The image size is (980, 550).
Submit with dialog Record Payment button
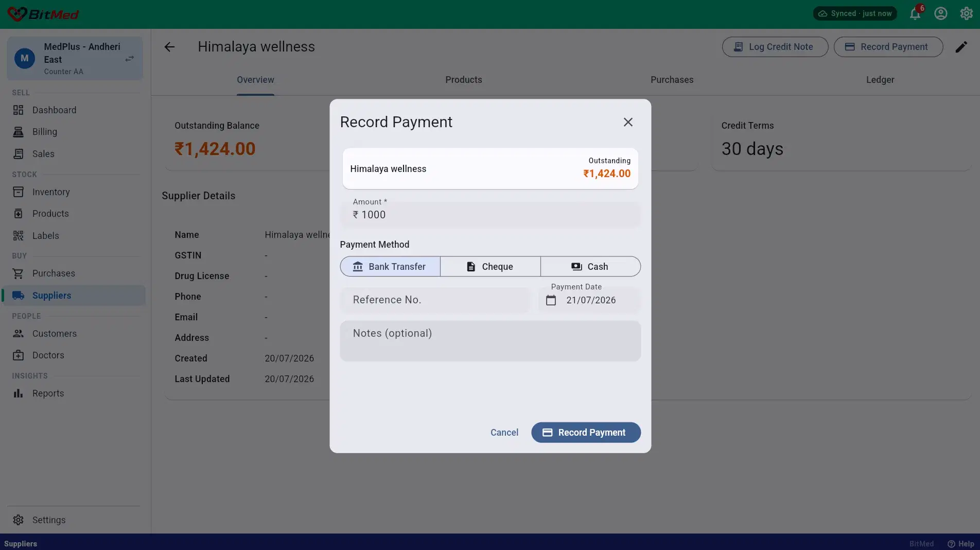coord(586,433)
